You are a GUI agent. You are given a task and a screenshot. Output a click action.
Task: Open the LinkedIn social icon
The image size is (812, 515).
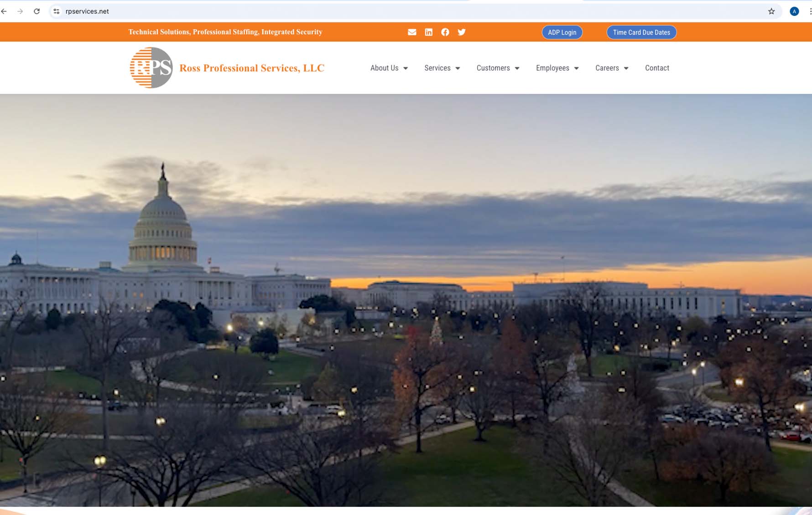click(x=428, y=32)
